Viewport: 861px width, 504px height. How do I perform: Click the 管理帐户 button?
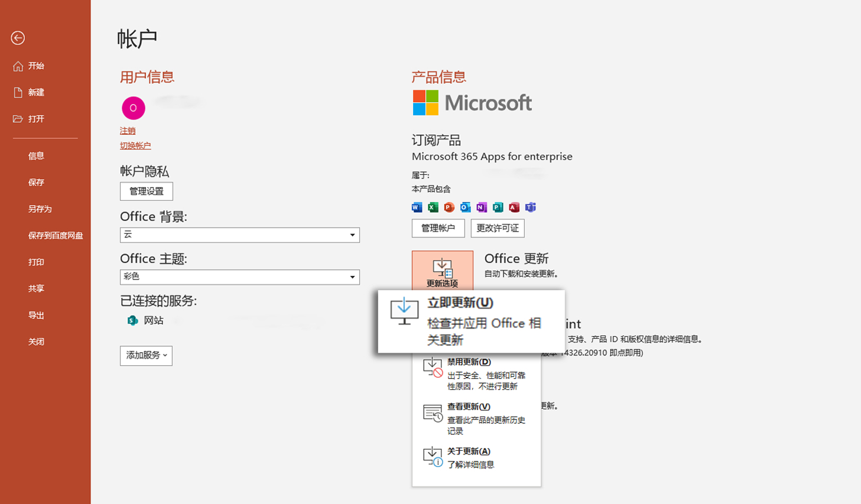click(438, 228)
